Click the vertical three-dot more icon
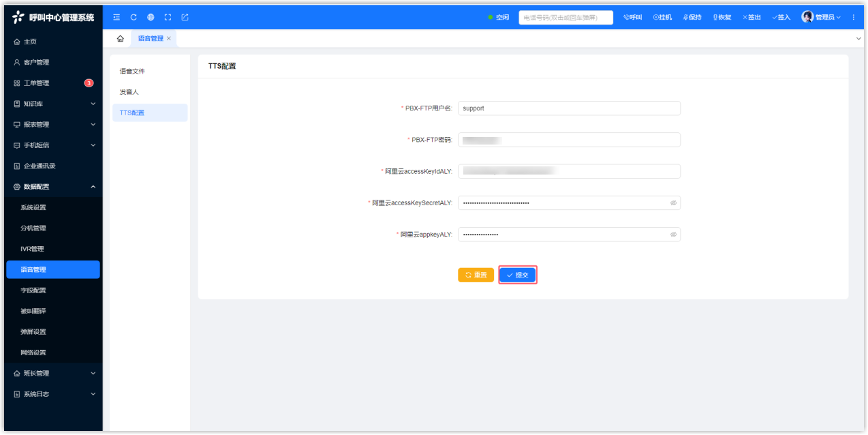The height and width of the screenshot is (435, 868). click(x=853, y=17)
